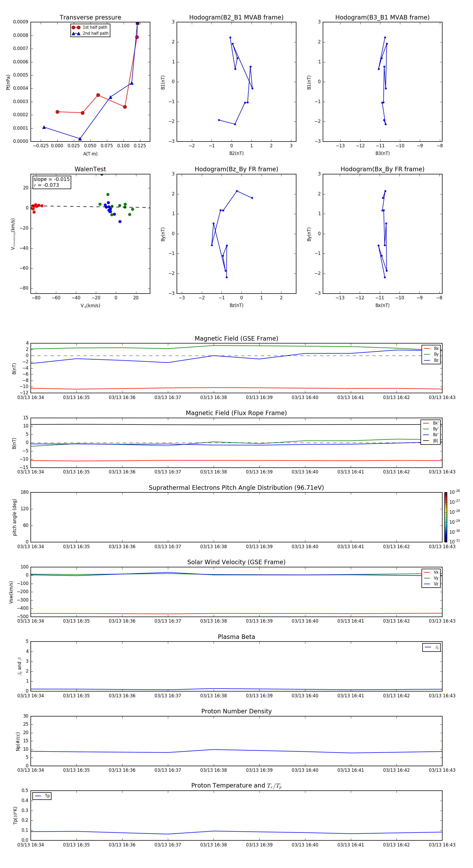Viewport: 473px width, 868px height.
Task: Click the rainbow colorbar beside the pitch angle plot
Action: click(445, 517)
